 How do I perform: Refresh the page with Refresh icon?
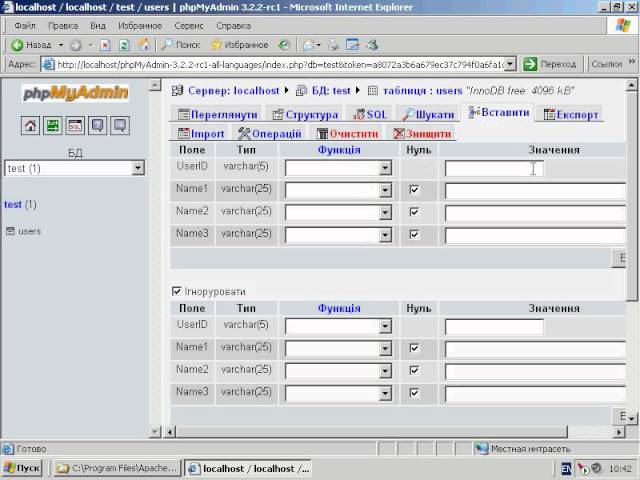tap(124, 45)
